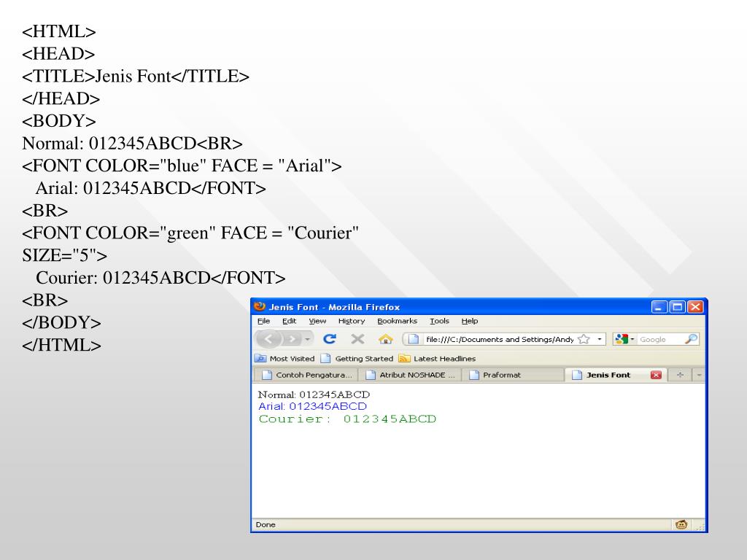Click the resize grip at window corner

(x=700, y=526)
